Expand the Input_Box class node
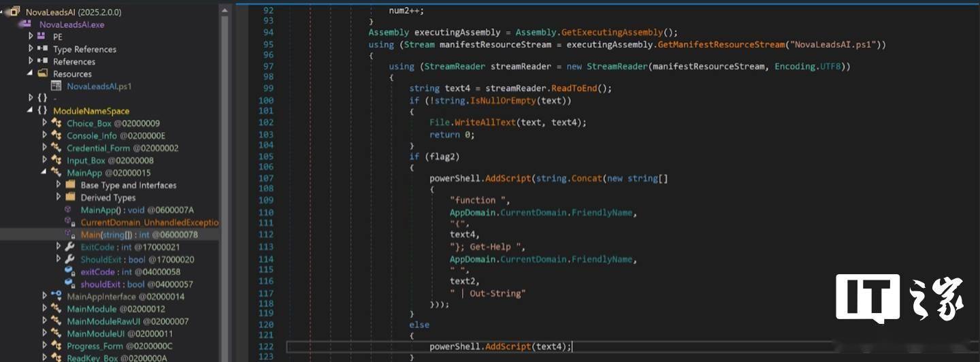This screenshot has width=980, height=362. [x=44, y=160]
